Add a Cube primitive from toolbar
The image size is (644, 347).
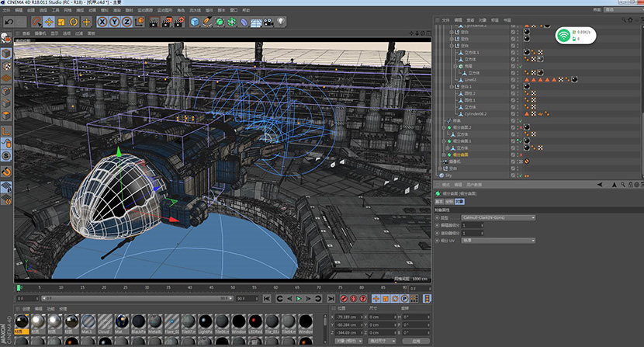click(195, 22)
